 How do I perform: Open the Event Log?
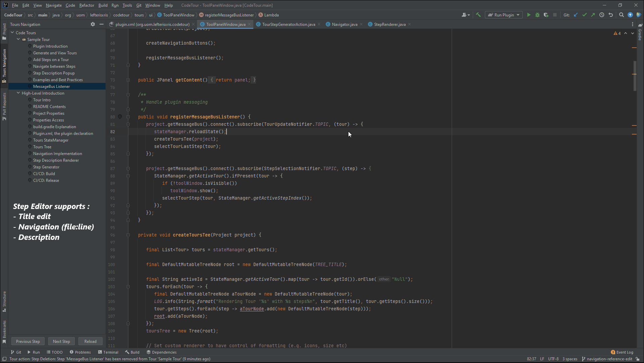tap(622, 352)
